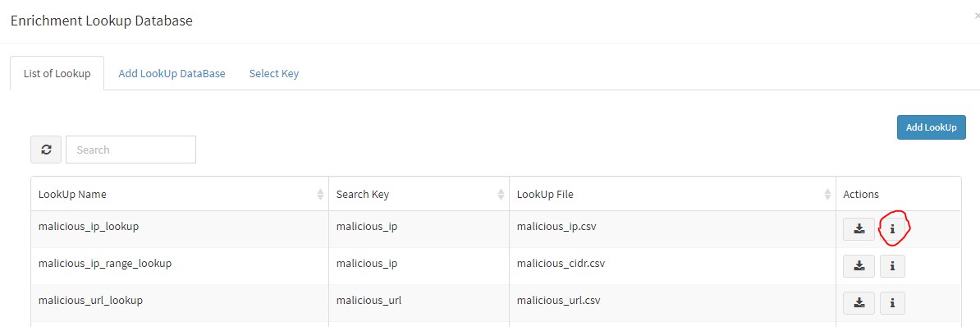Screen dimensions: 980x327
Task: Download the malicious_ip_range_lookup file
Action: click(x=859, y=266)
